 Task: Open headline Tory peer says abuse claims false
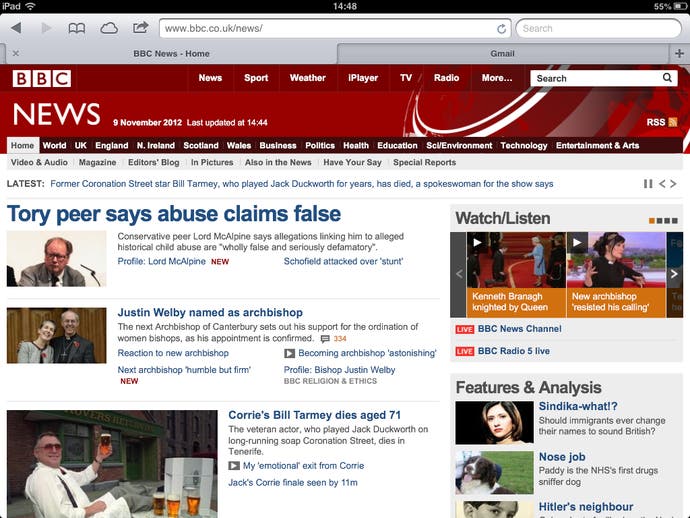[x=174, y=214]
